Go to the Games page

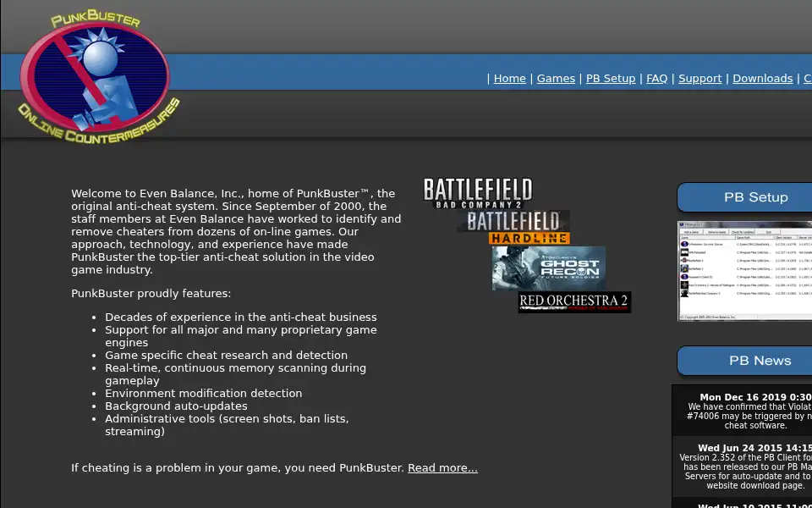point(556,78)
